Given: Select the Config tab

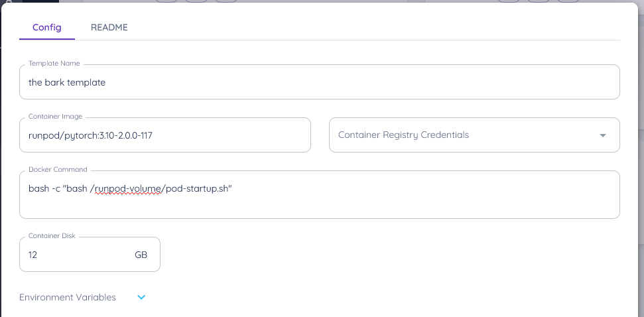Looking at the screenshot, I should pos(47,27).
